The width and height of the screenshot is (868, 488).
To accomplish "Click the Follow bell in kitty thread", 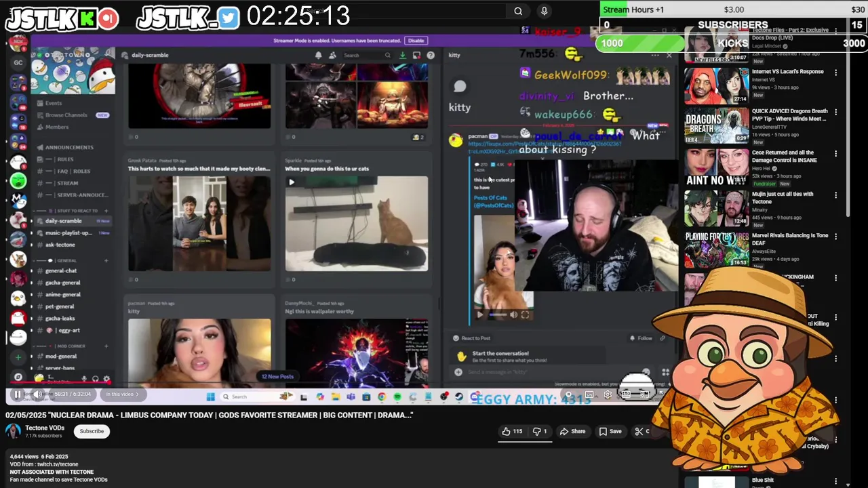I will tap(641, 338).
